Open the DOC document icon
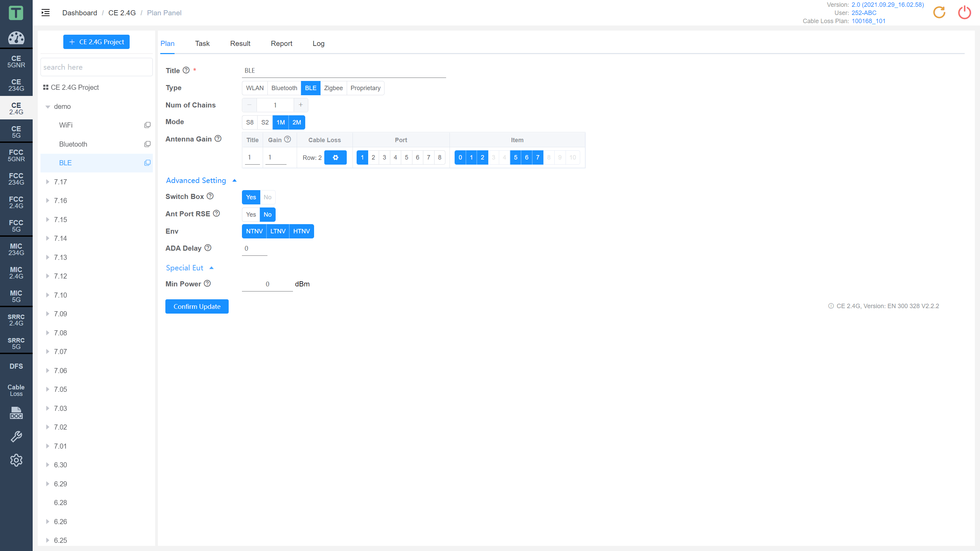The height and width of the screenshot is (551, 980). [x=16, y=413]
